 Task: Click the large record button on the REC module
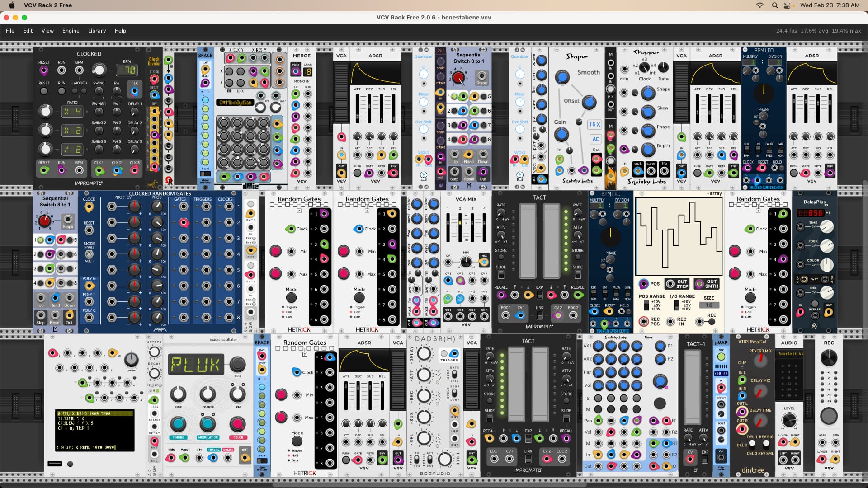tap(828, 415)
